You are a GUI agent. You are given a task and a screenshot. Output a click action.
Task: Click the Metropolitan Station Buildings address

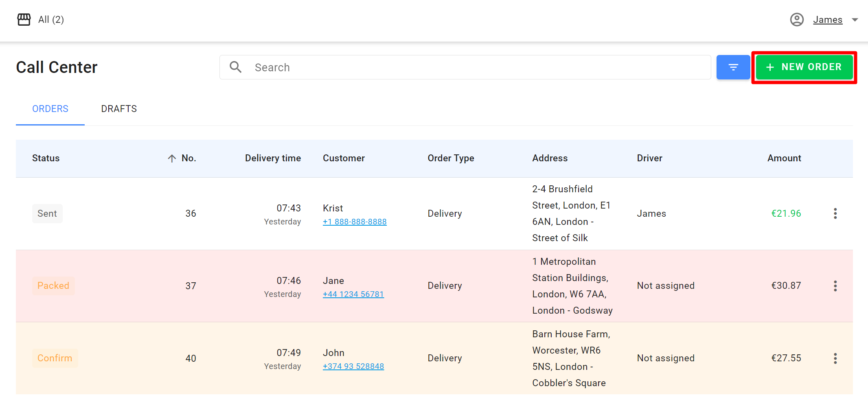click(x=572, y=286)
